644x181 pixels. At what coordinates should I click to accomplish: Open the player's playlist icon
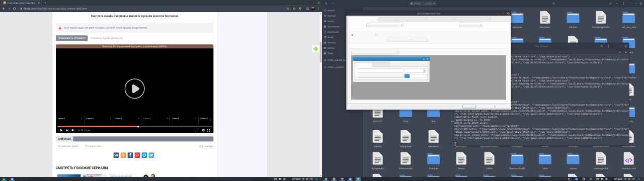click(197, 130)
